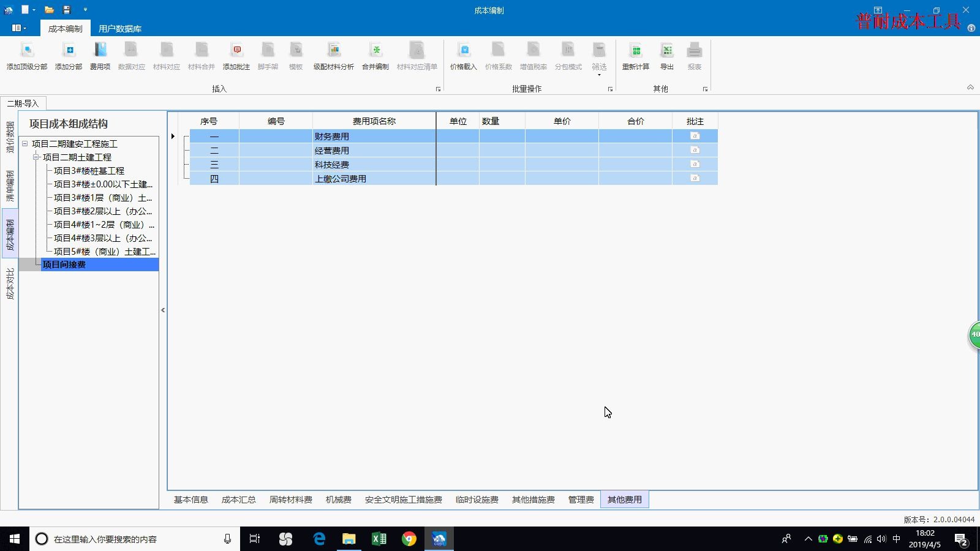Click the 材料对应 ribbon icon
This screenshot has height=551, width=980.
coord(167,50)
